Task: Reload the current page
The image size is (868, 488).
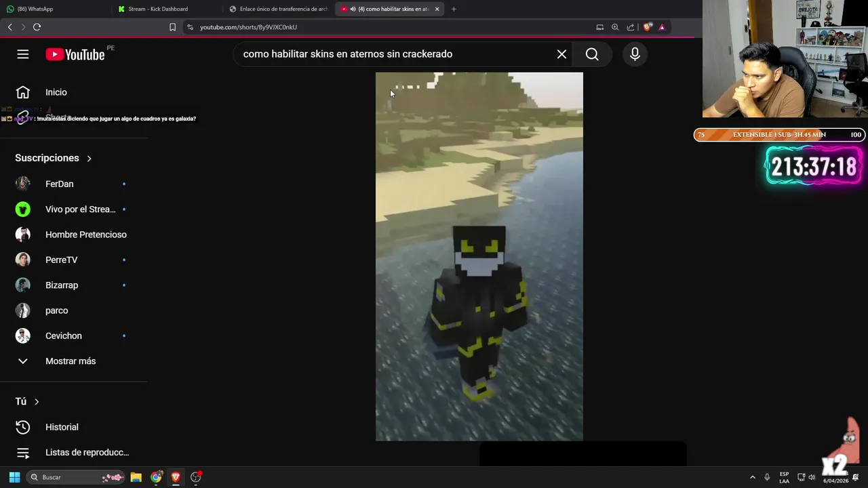Action: point(37,27)
